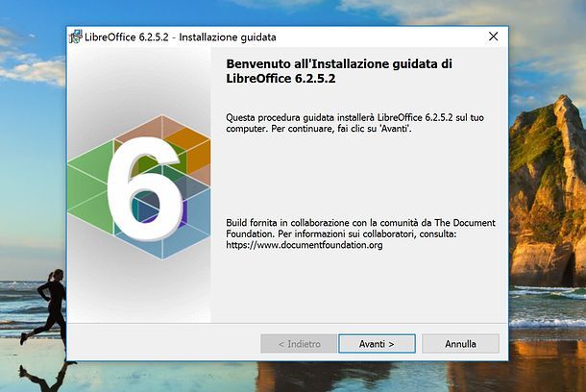
Task: Click the https://www.documentfoundation.org address text
Action: click(305, 245)
